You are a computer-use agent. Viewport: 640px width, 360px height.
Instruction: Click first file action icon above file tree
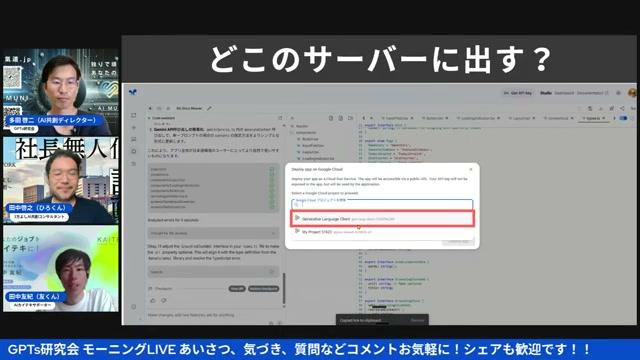(331, 118)
